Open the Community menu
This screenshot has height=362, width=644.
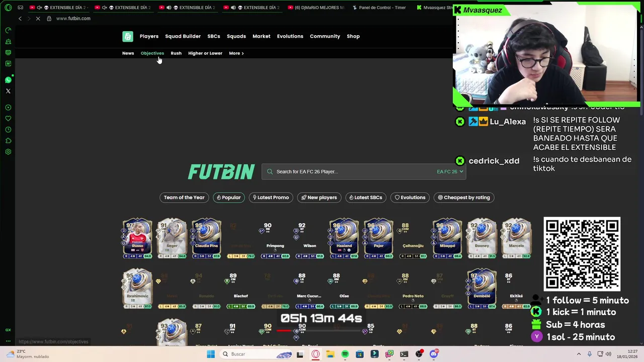click(325, 36)
